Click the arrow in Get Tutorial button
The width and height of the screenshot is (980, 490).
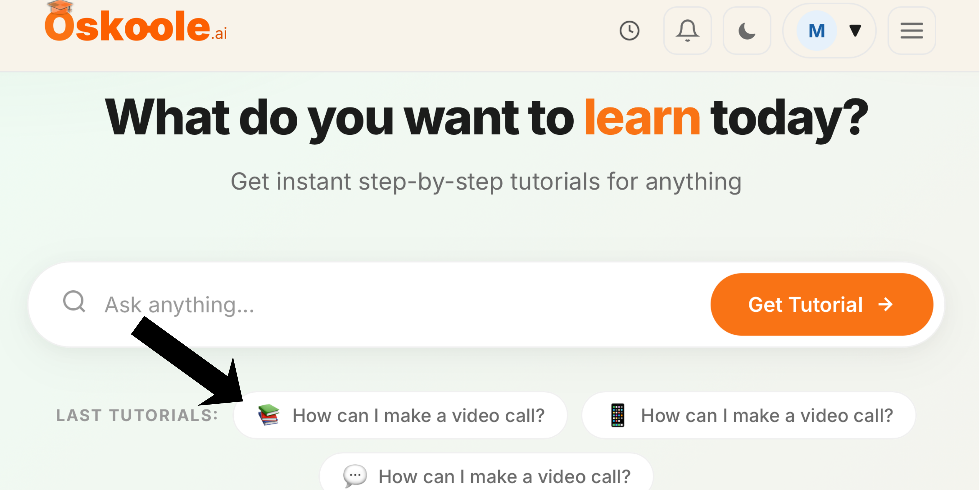coord(886,304)
